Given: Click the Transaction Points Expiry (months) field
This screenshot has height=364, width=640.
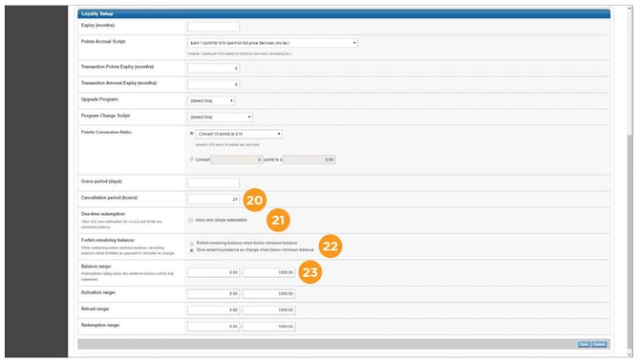Looking at the screenshot, I should 213,68.
